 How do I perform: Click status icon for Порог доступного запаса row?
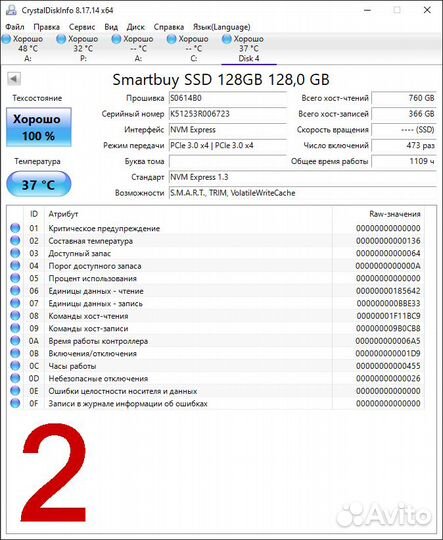pos(15,266)
